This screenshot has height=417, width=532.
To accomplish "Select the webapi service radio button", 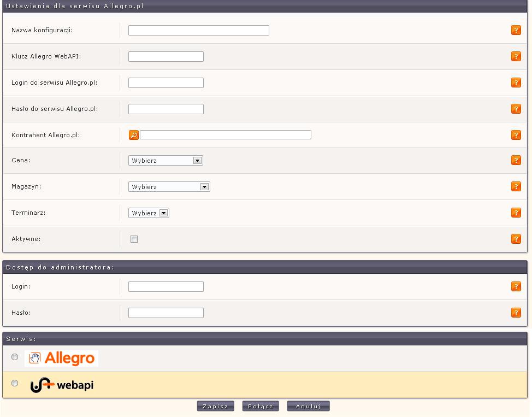I will pyautogui.click(x=15, y=384).
